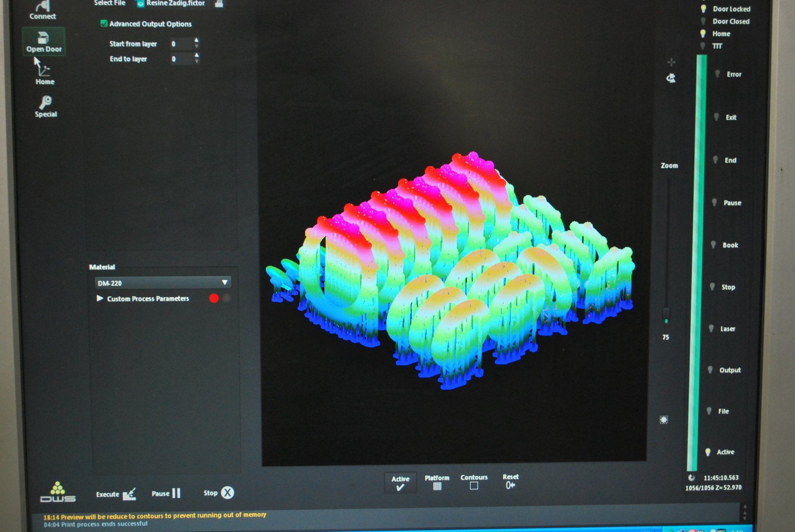The width and height of the screenshot is (795, 532).
Task: Expand Custom Process Parameters
Action: (100, 298)
